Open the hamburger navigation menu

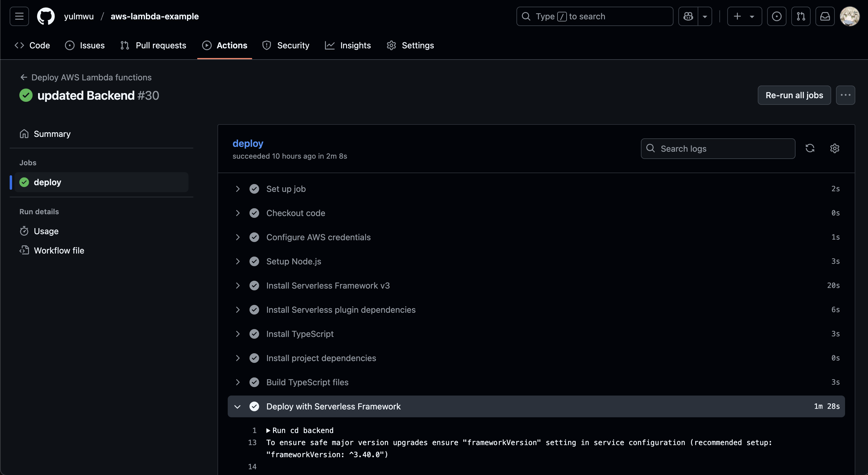pos(19,16)
